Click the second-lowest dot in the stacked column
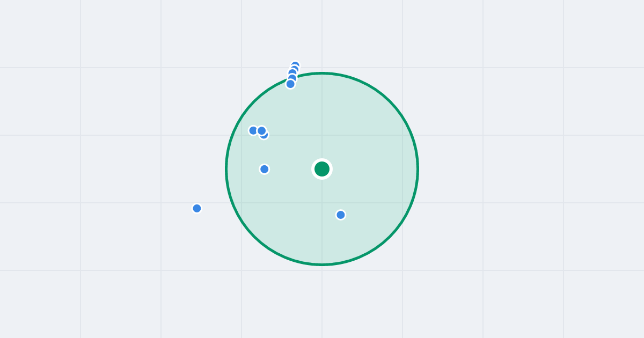This screenshot has height=338, width=644. point(292,77)
